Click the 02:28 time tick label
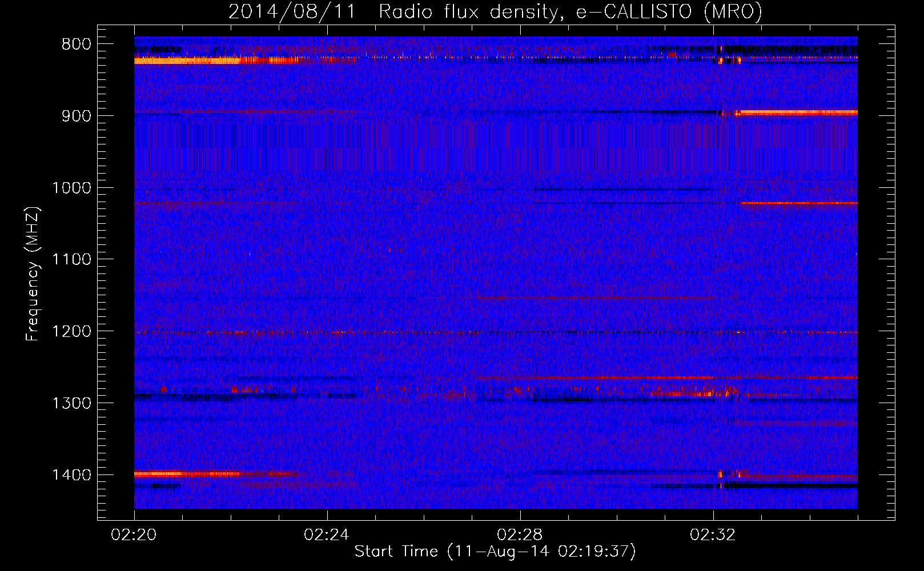 click(x=520, y=535)
